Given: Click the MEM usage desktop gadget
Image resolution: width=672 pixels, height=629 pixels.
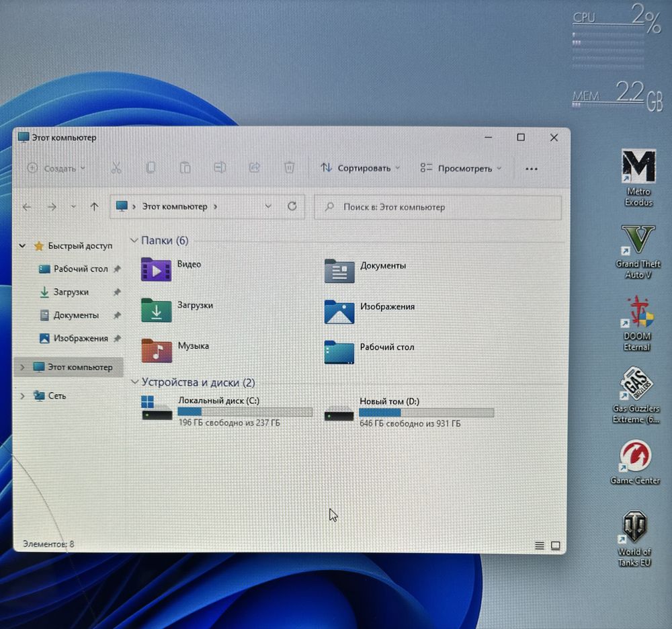Looking at the screenshot, I should tap(618, 95).
